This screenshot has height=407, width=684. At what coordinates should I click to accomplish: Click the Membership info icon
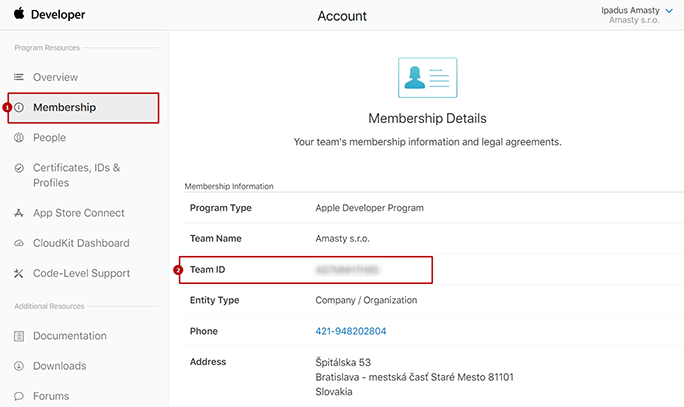pyautogui.click(x=19, y=107)
